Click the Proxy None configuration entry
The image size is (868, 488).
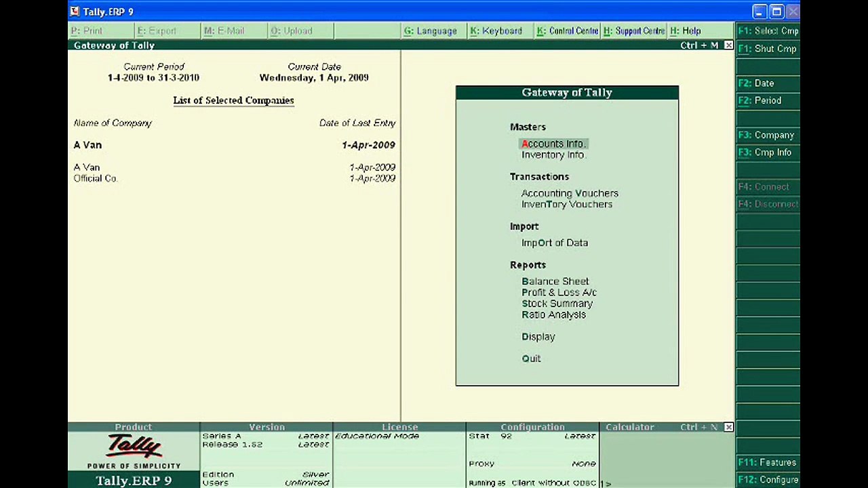[532, 464]
